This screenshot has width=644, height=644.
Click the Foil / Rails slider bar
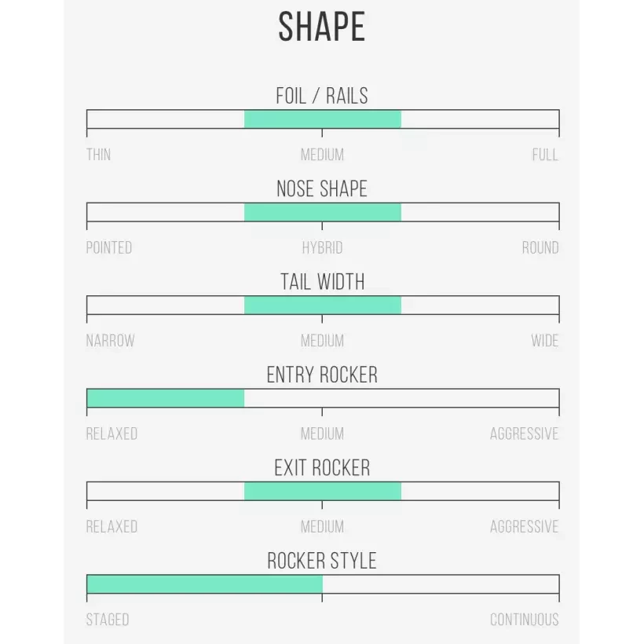point(322,119)
